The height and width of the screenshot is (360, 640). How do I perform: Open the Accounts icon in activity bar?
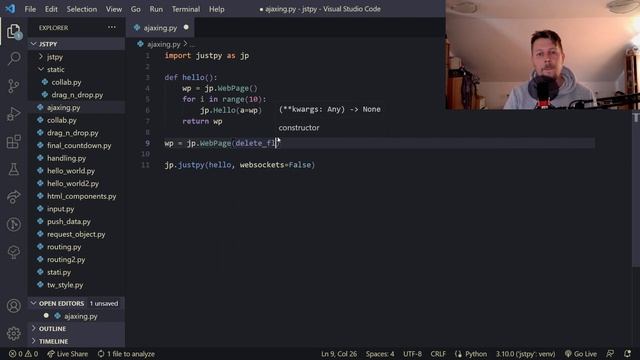[13, 306]
